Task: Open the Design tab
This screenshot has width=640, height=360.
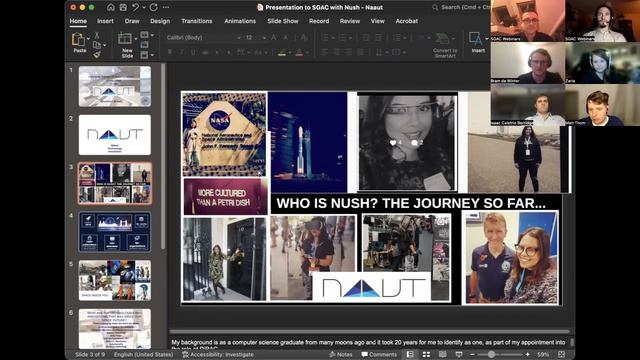Action: pyautogui.click(x=160, y=21)
